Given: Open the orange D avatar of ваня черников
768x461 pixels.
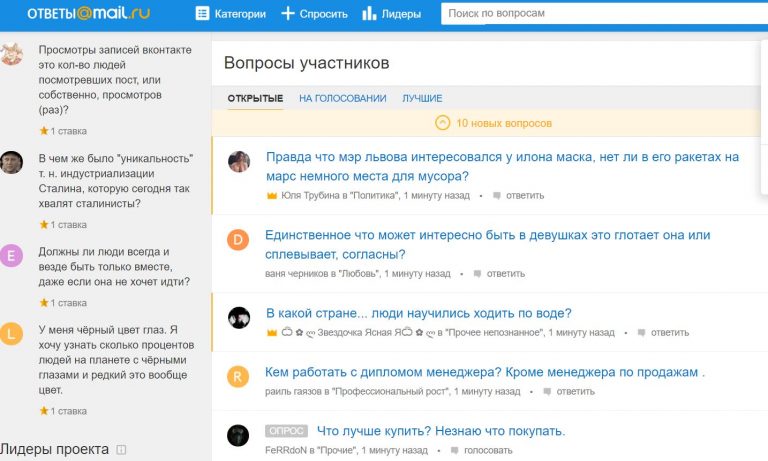Looking at the screenshot, I should [238, 240].
